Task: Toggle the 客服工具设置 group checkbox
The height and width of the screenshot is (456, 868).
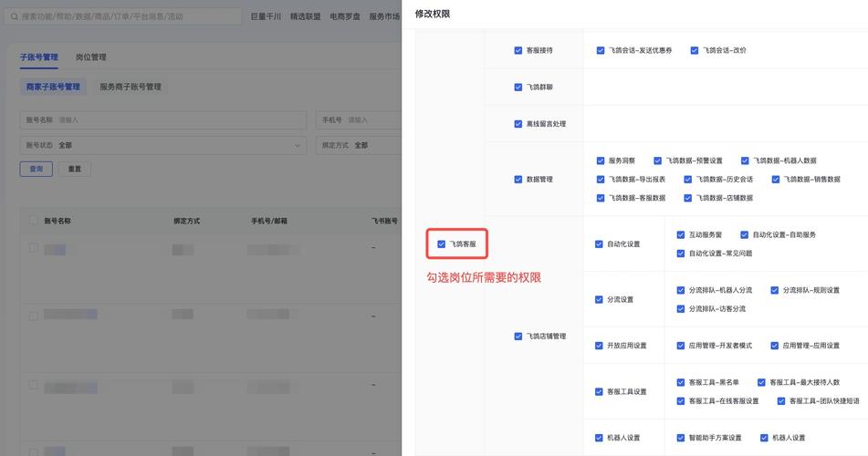Action: pos(599,392)
